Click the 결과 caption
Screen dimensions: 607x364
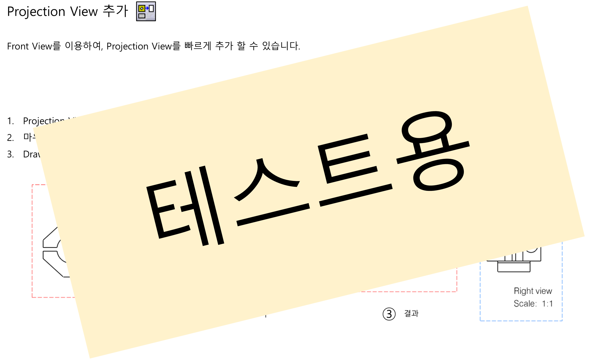[x=411, y=313]
